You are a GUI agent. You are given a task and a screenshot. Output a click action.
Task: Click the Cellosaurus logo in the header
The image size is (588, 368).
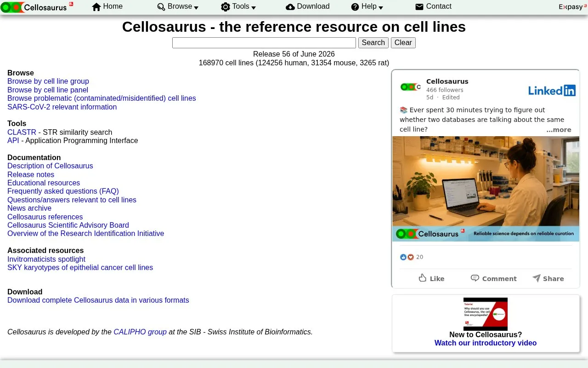(37, 7)
